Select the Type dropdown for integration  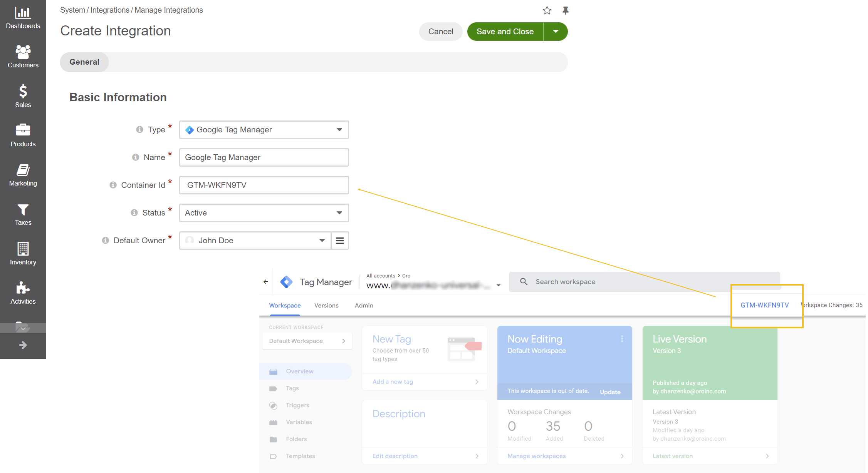pos(263,129)
